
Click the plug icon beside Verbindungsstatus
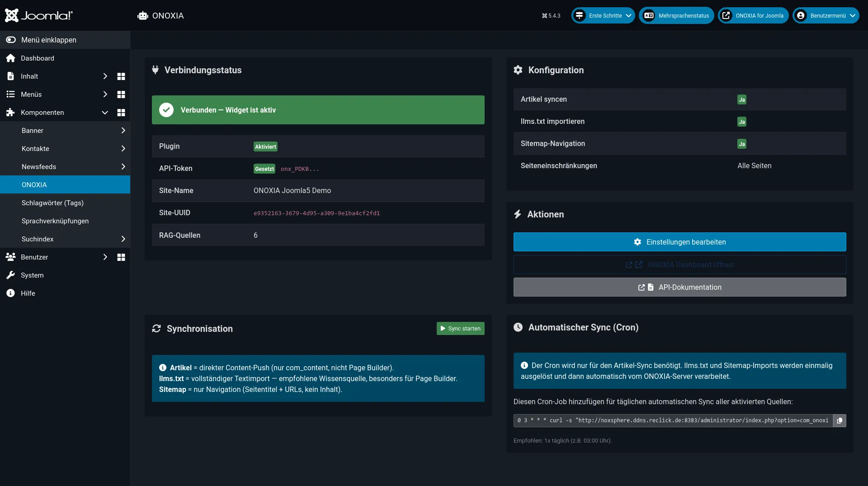coord(155,70)
